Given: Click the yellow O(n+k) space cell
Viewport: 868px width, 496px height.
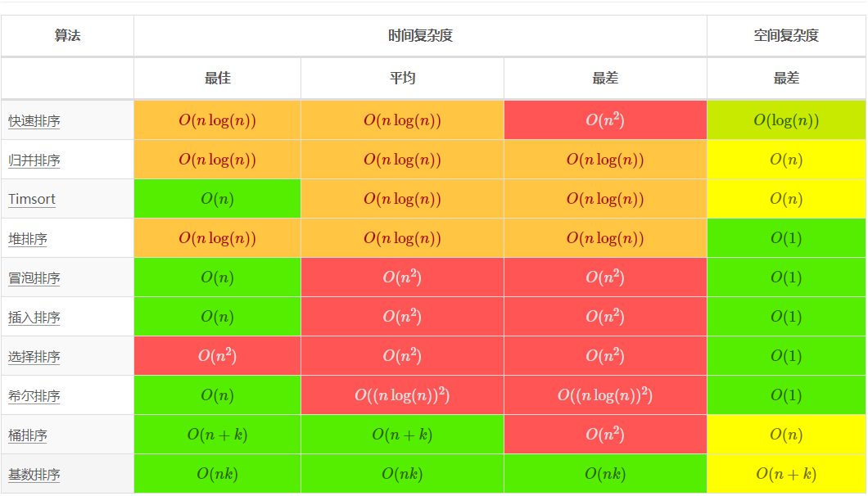Looking at the screenshot, I should coord(786,474).
